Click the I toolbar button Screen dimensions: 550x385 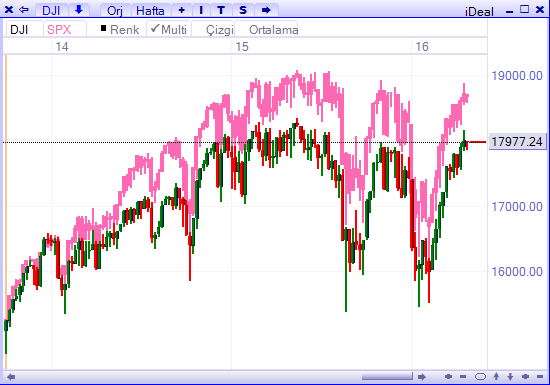point(201,10)
